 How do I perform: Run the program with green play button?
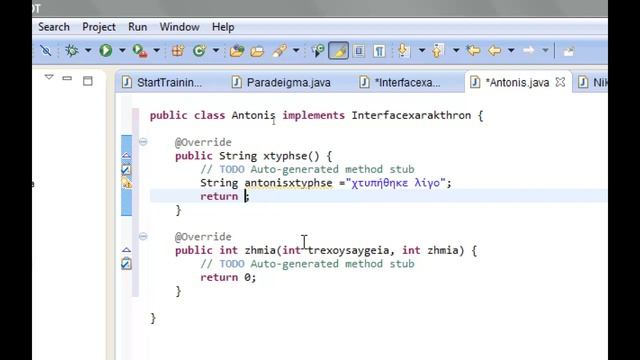(106, 51)
